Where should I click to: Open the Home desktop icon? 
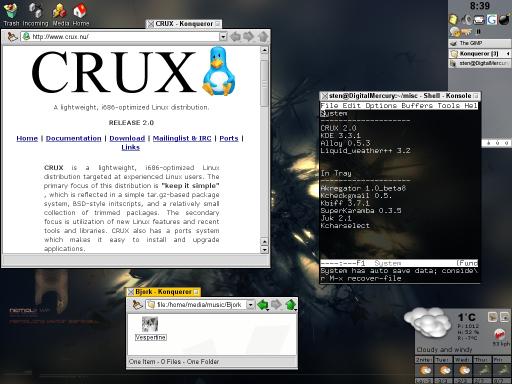coord(81,14)
